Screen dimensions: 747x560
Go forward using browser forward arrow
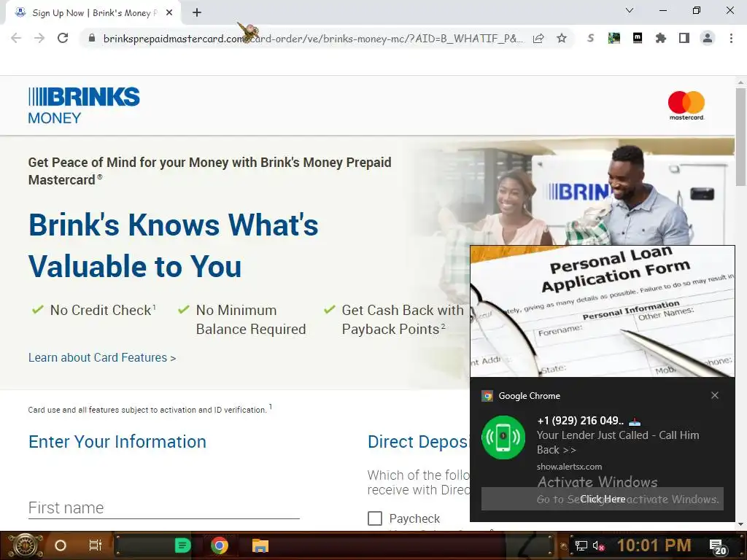pos(39,38)
